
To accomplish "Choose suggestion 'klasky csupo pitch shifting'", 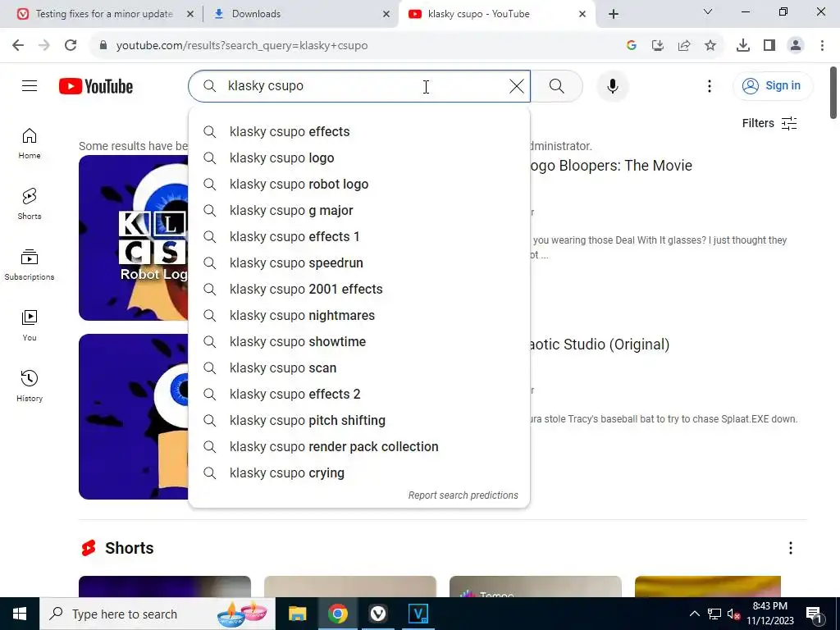I will pos(359,420).
